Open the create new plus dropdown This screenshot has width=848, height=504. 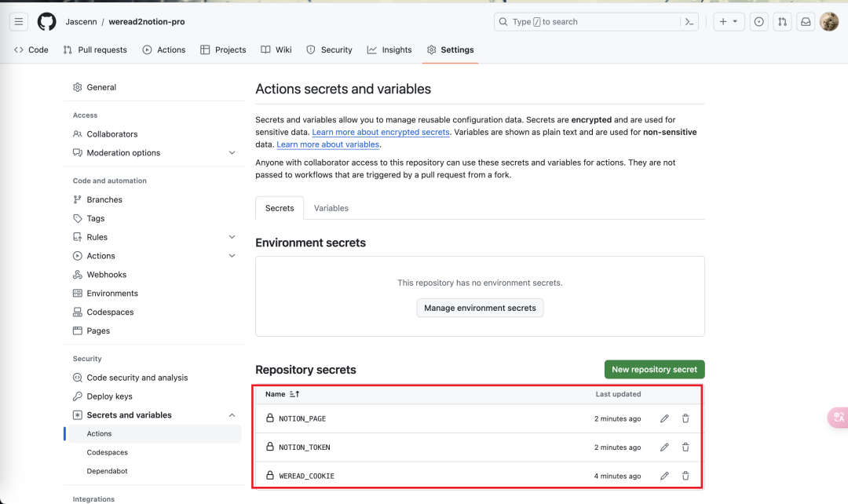pyautogui.click(x=728, y=22)
